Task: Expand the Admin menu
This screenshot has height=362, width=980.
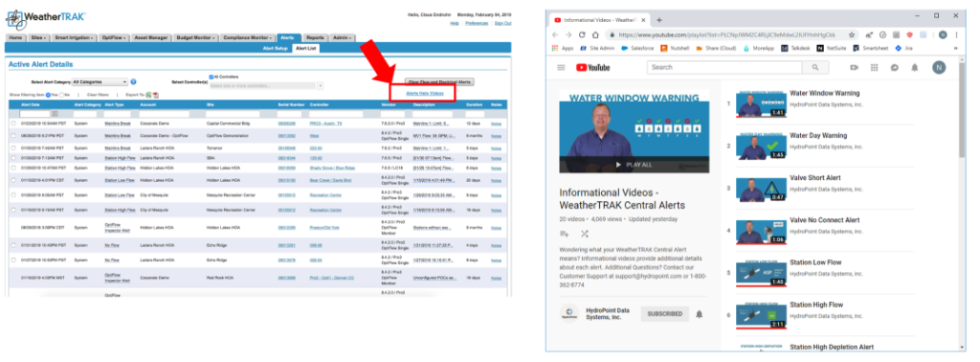Action: point(342,37)
